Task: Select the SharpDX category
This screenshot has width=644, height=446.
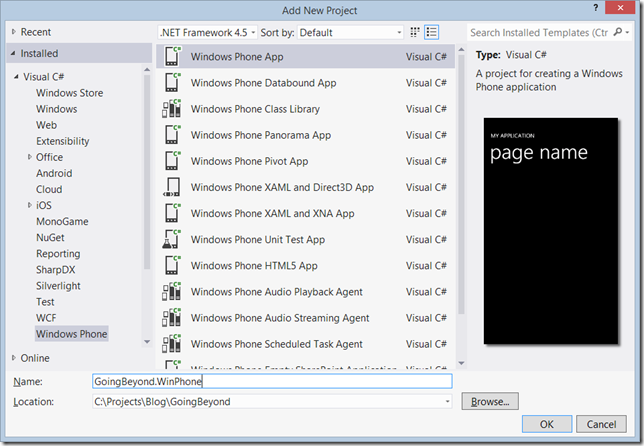Action: (55, 269)
